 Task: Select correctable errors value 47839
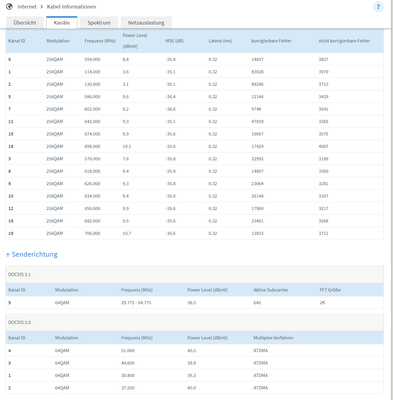pos(257,121)
